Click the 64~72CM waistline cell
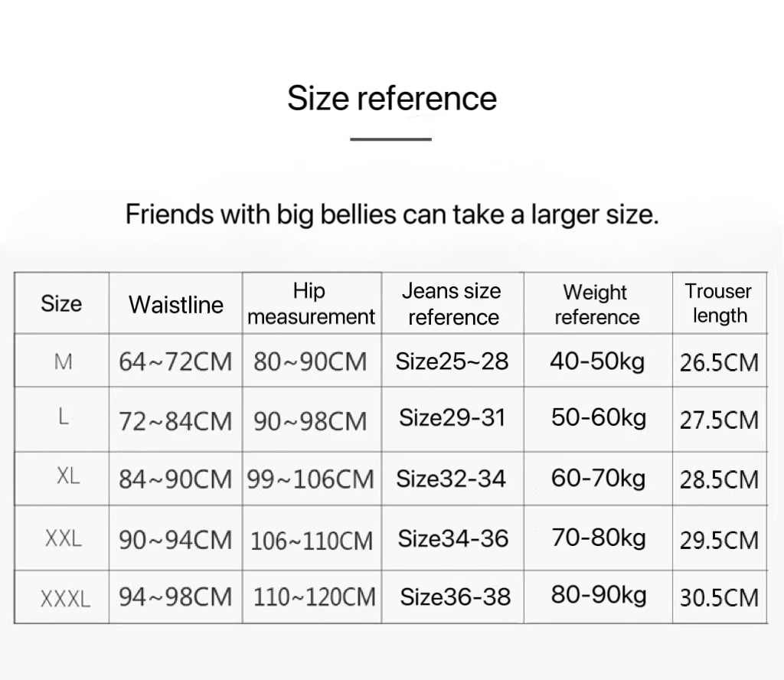 pos(175,362)
